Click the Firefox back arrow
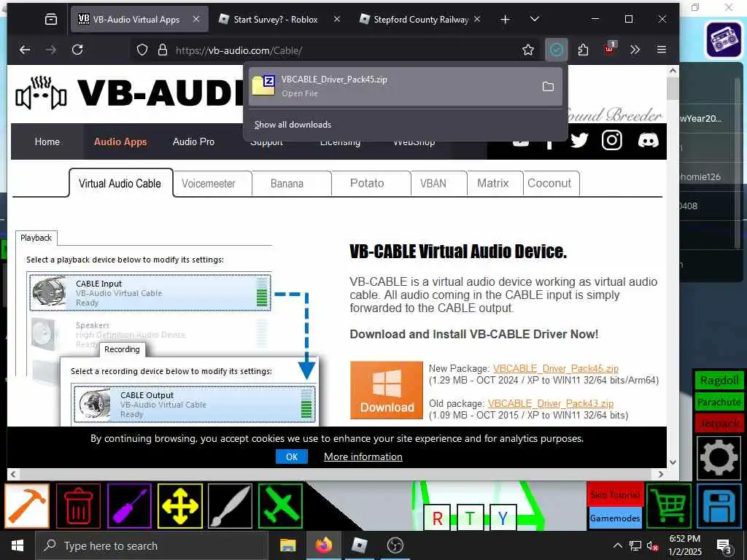Screen dimensions: 747x560 tap(25, 50)
